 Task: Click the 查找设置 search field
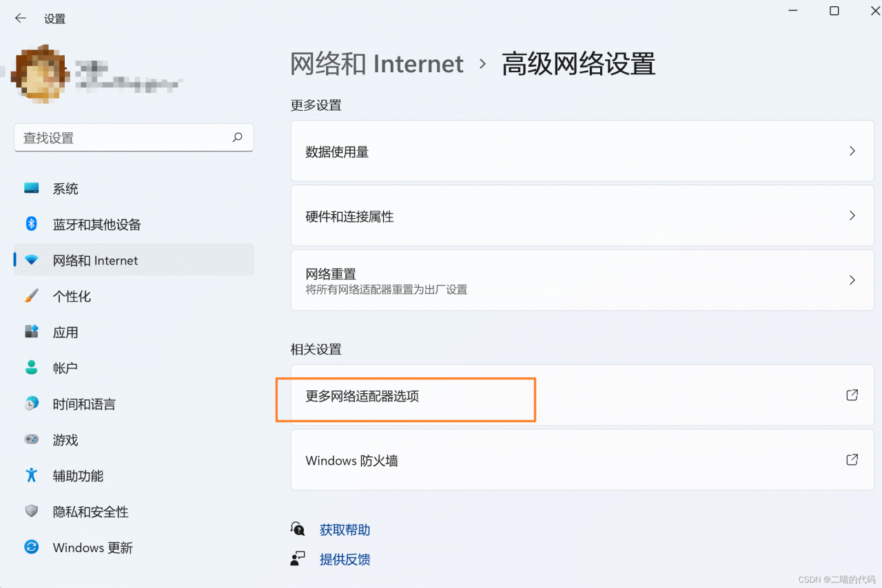tap(134, 138)
